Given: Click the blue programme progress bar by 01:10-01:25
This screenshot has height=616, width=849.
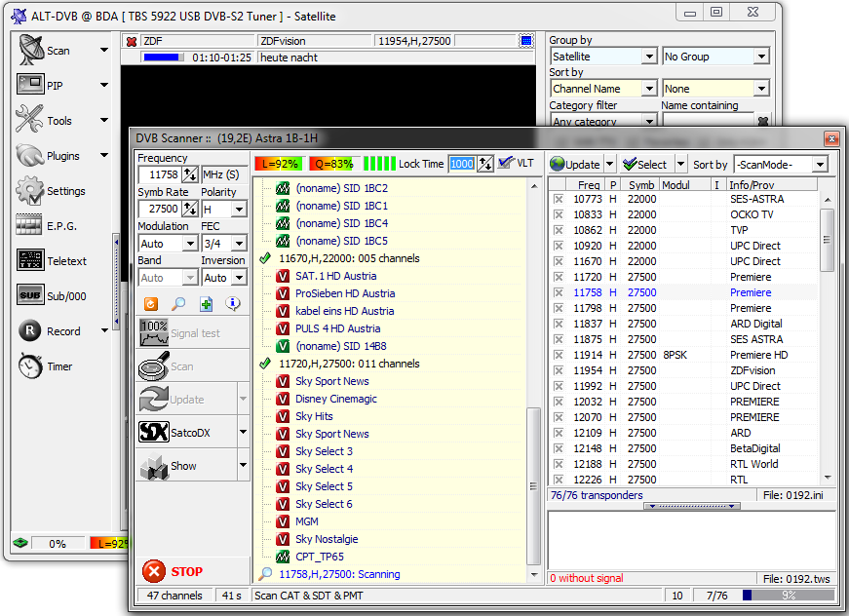Looking at the screenshot, I should [163, 58].
